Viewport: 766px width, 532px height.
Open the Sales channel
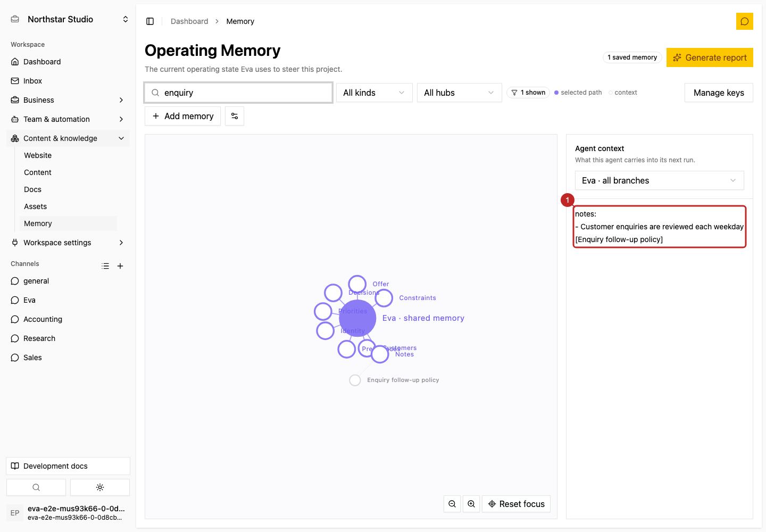tap(68, 358)
